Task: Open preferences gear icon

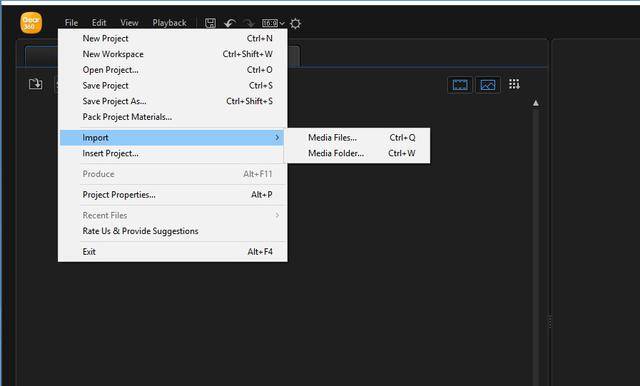Action: point(296,23)
